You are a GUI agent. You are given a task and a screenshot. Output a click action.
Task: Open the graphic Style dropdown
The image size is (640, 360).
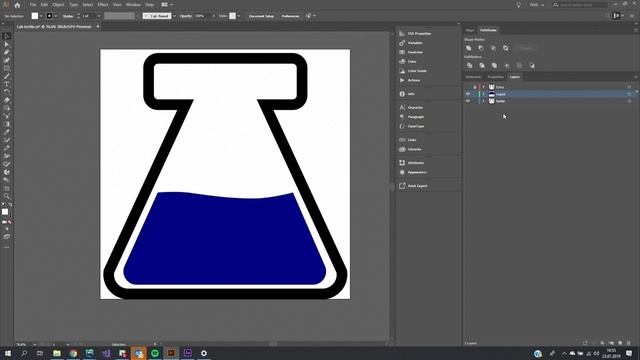[x=238, y=16]
